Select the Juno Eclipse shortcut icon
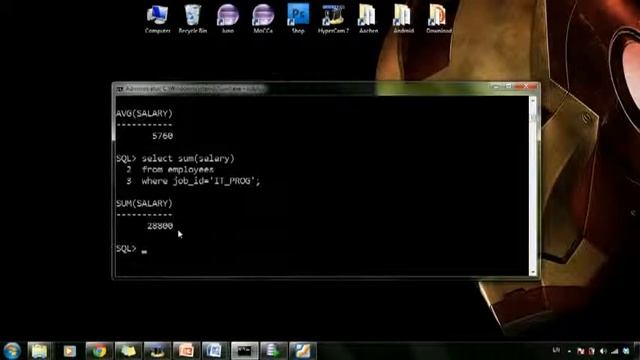Screen dimensions: 640x360 228,19
